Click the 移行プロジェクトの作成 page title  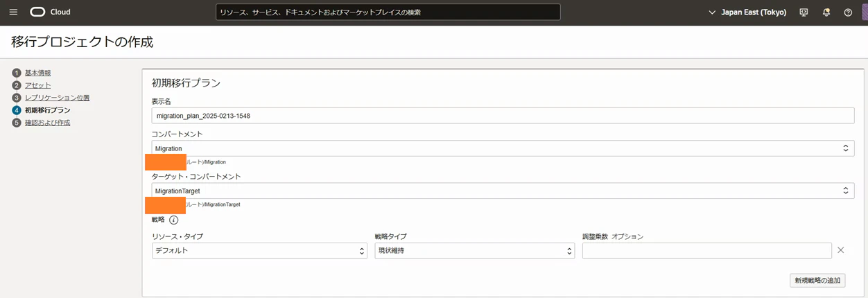coord(83,42)
